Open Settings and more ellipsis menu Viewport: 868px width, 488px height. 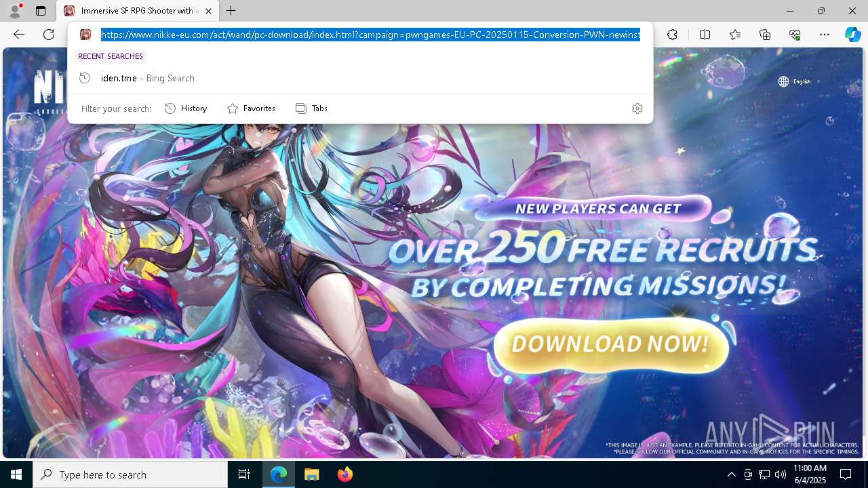pyautogui.click(x=825, y=35)
